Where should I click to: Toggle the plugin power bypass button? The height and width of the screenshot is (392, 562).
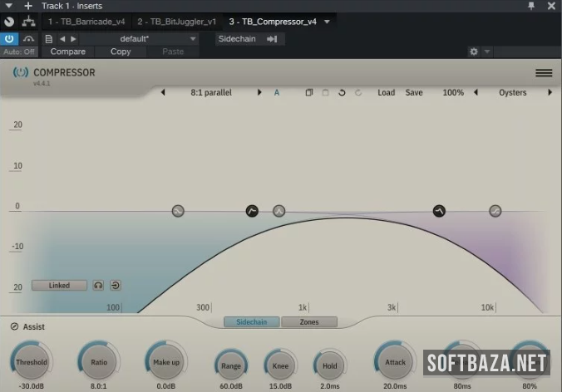tap(9, 38)
